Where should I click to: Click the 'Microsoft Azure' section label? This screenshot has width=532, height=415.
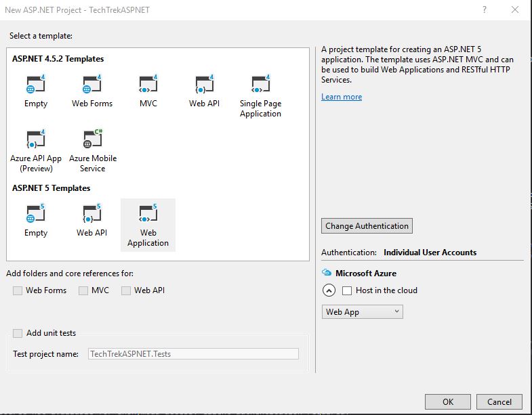tap(366, 273)
